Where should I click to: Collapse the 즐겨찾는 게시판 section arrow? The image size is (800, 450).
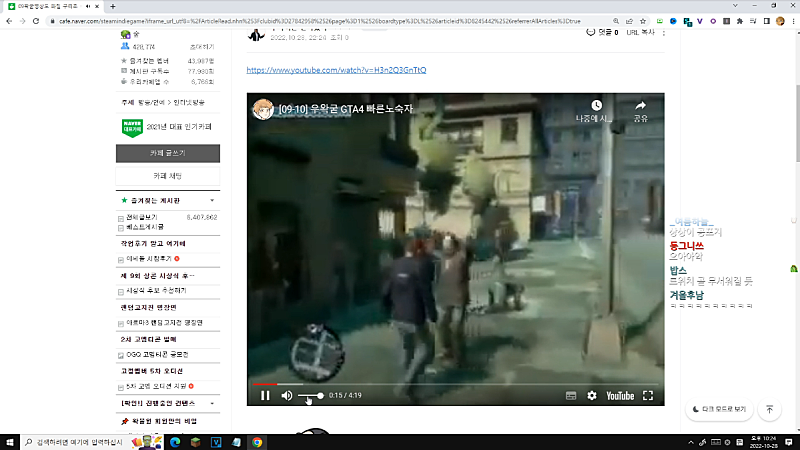[212, 200]
